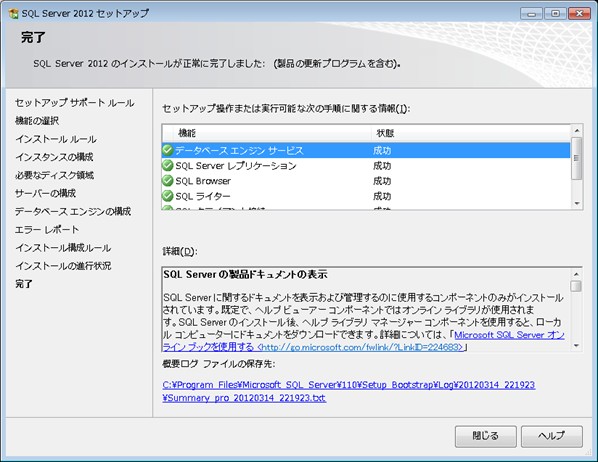Select 機能の選択 step in left sidebar
598x462 pixels.
37,121
